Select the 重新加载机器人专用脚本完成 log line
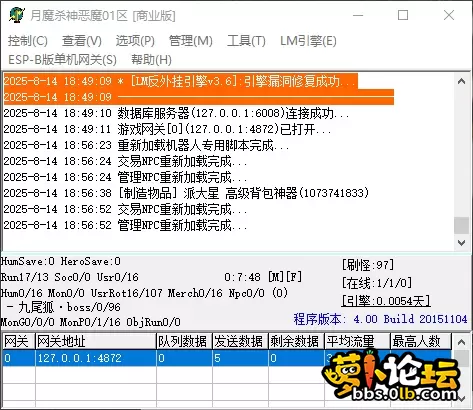 point(146,145)
